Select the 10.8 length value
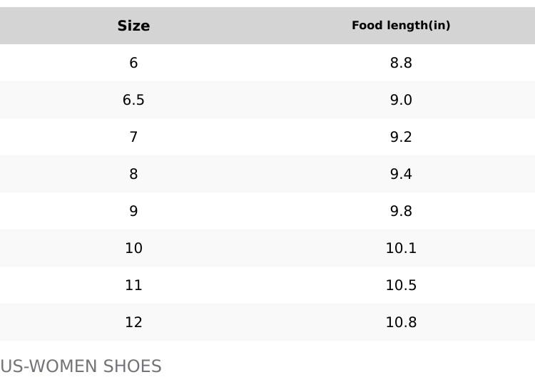Screen dimensions: 535x392 401,322
